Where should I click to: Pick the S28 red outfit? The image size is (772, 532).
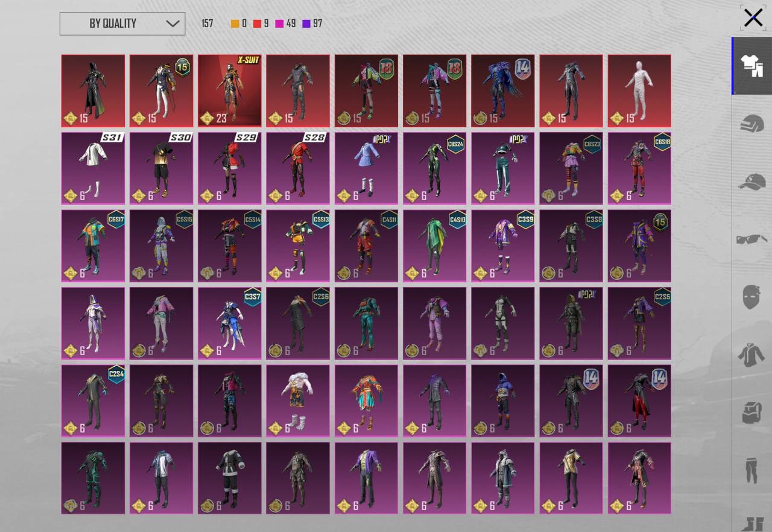coord(298,168)
